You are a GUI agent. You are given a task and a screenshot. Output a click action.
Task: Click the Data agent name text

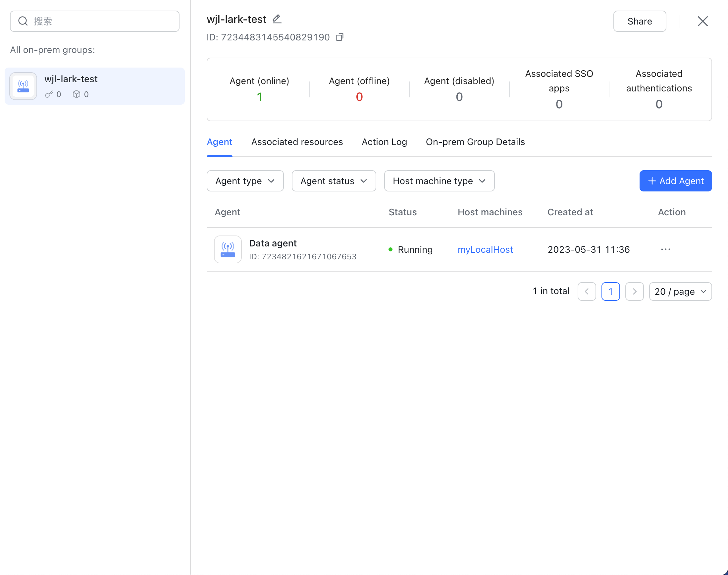click(273, 243)
